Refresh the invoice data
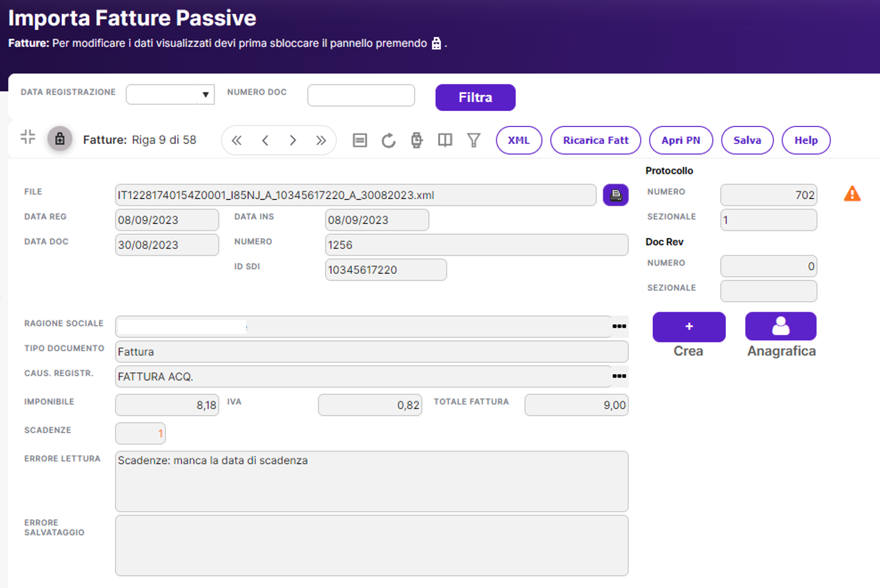Screen dimensions: 880x588 pos(388,140)
